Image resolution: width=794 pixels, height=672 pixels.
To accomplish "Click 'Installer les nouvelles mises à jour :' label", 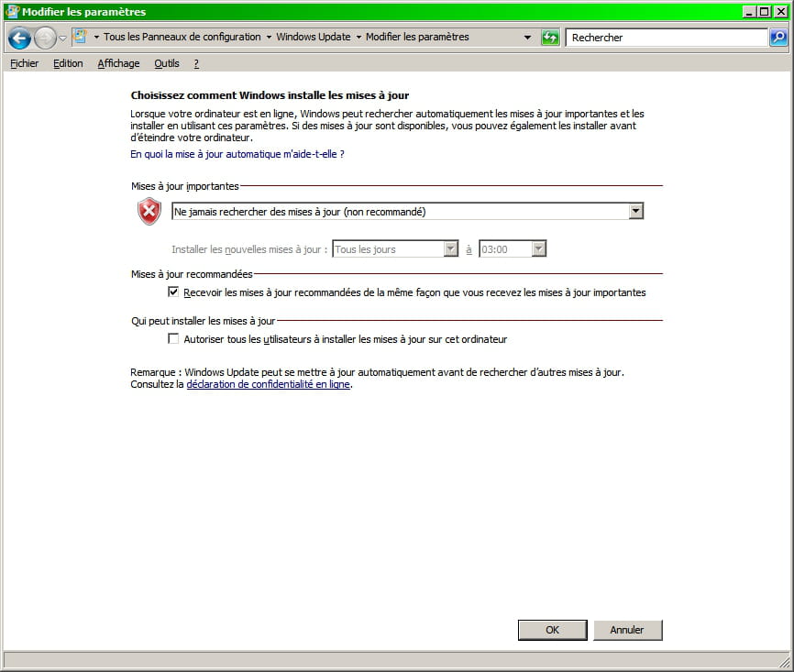I will coord(249,249).
